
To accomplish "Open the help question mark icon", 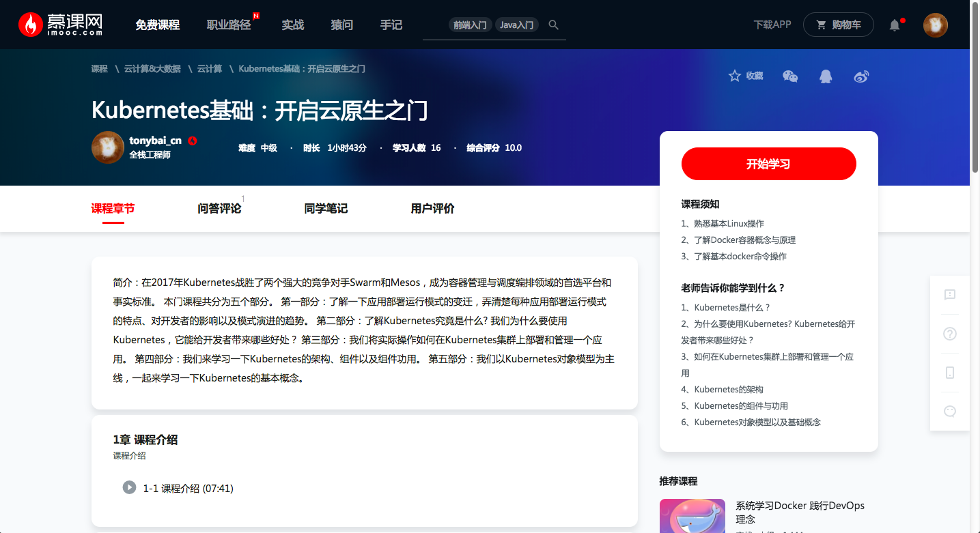I will pos(949,334).
